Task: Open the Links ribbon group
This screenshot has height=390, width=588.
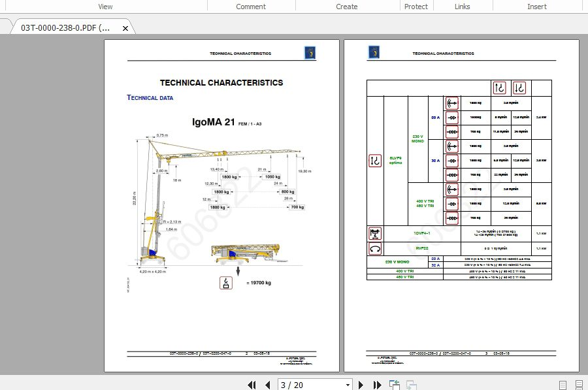Action: tap(462, 7)
